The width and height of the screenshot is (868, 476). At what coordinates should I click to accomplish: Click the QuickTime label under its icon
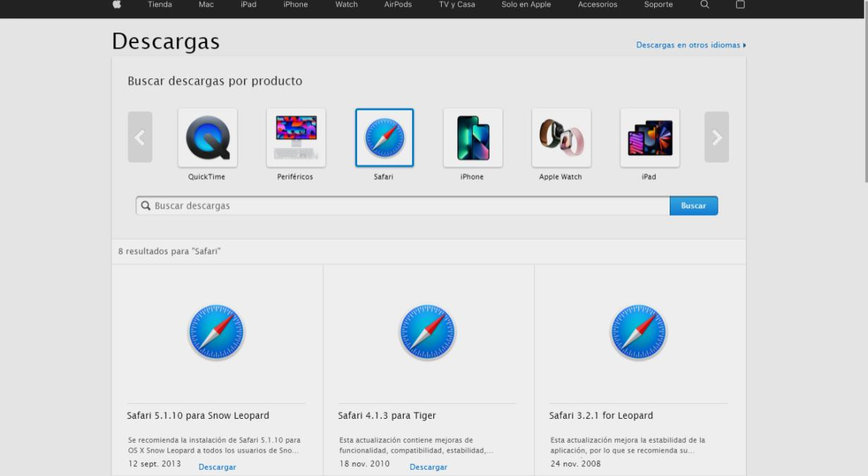pos(207,177)
